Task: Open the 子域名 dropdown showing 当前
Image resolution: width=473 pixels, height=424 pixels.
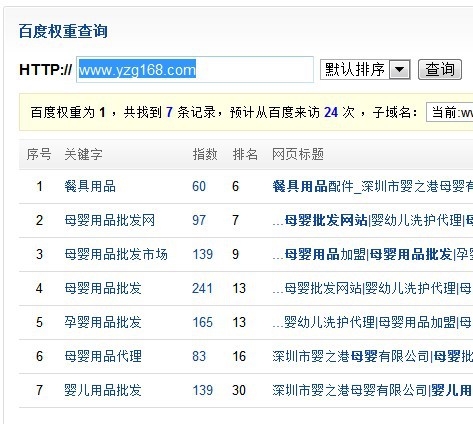Action: pos(450,112)
